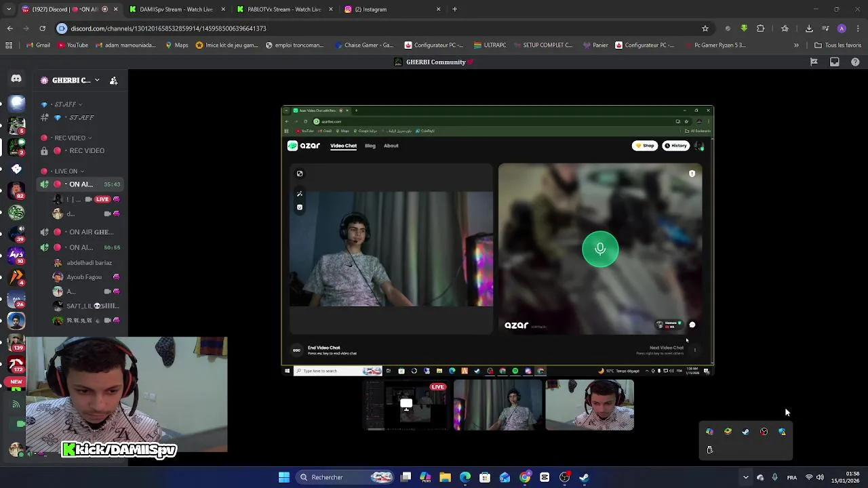Click the Shop button in Azar stream
This screenshot has width=868, height=488.
645,146
